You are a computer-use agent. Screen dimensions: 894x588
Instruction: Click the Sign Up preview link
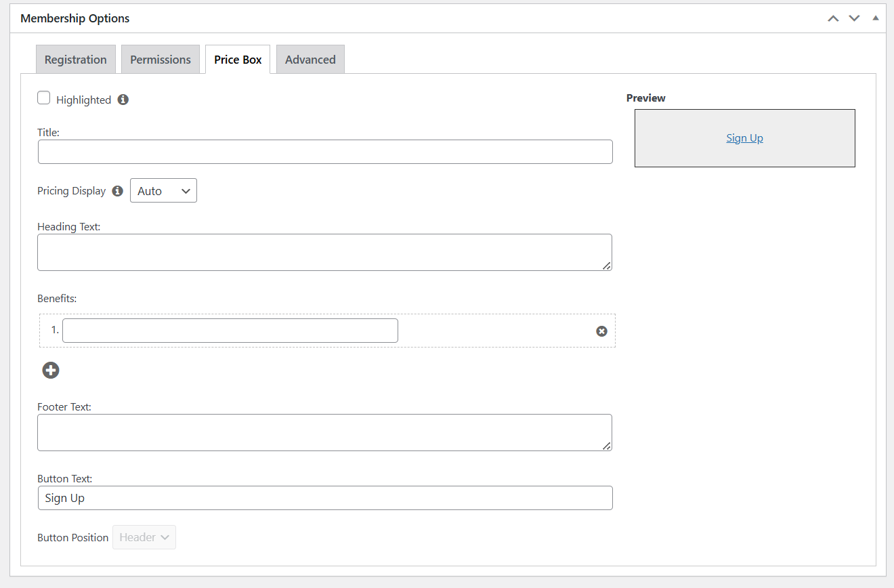click(x=744, y=138)
